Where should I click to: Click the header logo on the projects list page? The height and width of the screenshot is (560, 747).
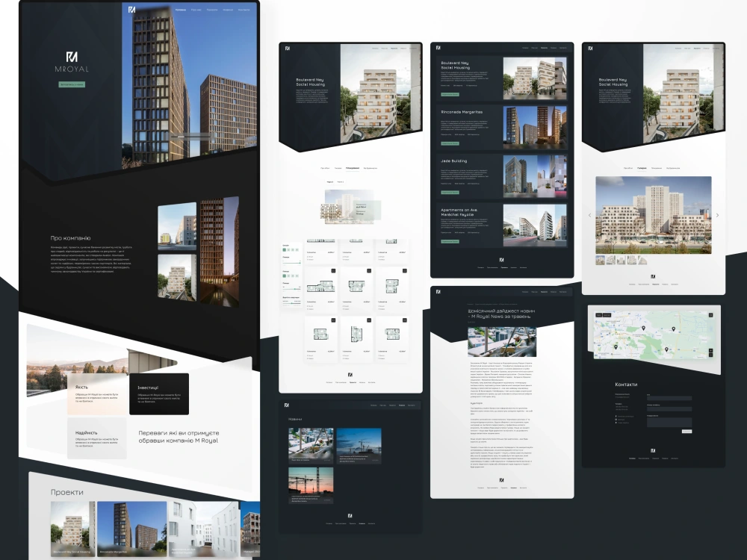pos(438,48)
